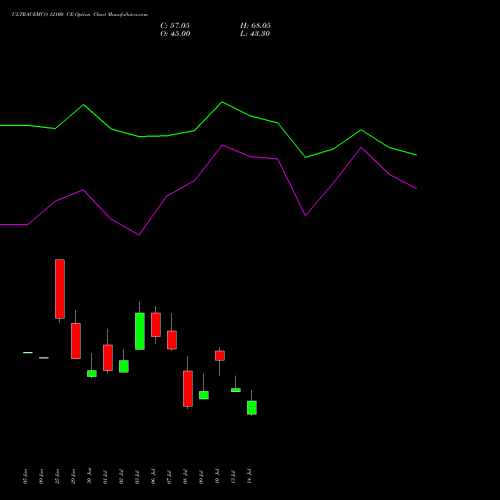Select the red candlestick for 01 Jul
The width and height of the screenshot is (500, 500).
tap(108, 358)
